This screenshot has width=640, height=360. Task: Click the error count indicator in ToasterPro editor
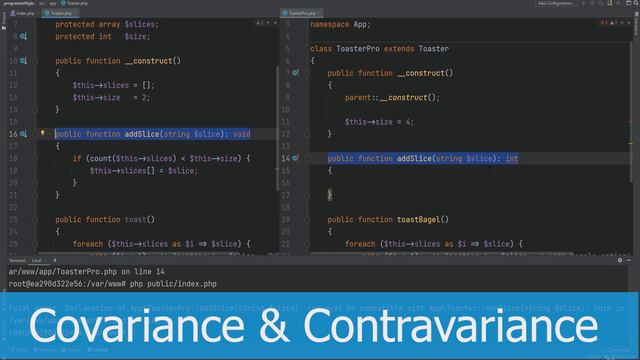coord(604,23)
